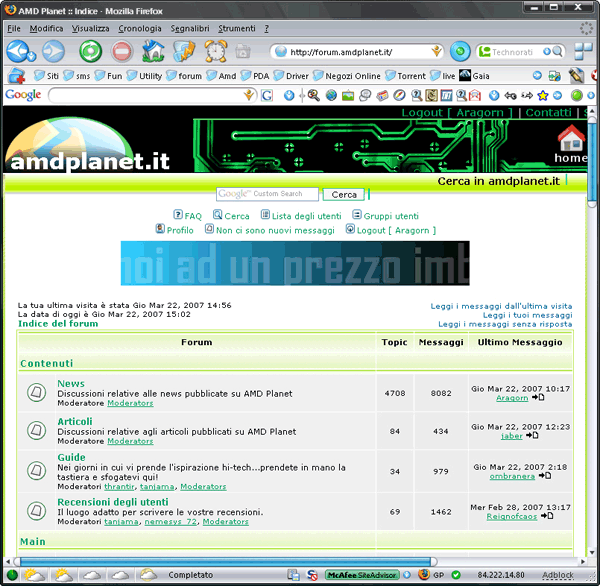Go to browser Home page icon
Viewport: 600px width, 586px height.
point(153,51)
